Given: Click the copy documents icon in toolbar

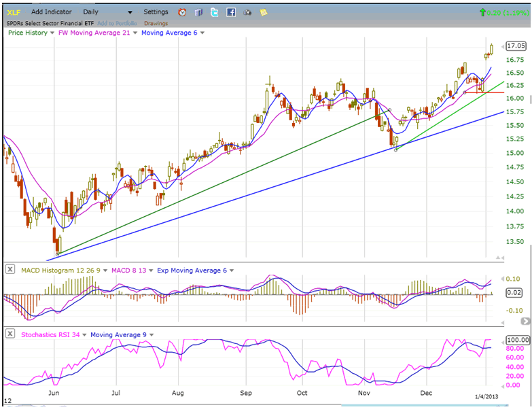Looking at the screenshot, I should tap(198, 12).
